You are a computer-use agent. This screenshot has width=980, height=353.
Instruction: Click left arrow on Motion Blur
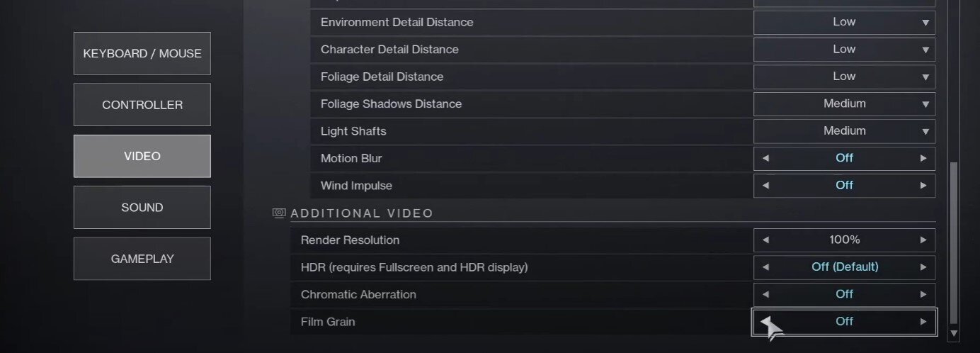[x=765, y=158]
